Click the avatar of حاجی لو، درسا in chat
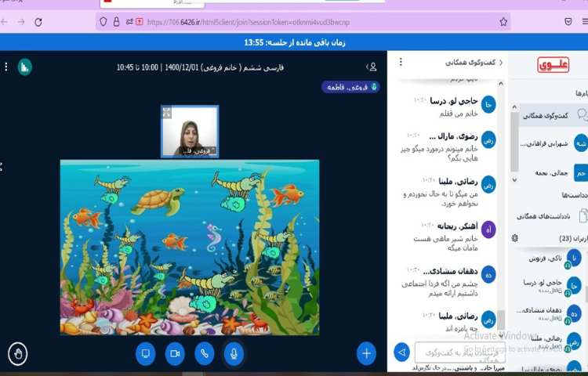This screenshot has width=588, height=376. pos(488,105)
